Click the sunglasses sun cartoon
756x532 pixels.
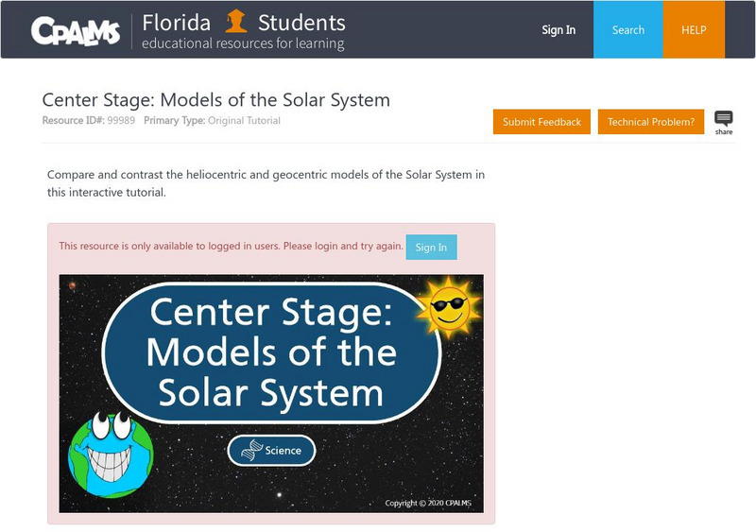450,306
